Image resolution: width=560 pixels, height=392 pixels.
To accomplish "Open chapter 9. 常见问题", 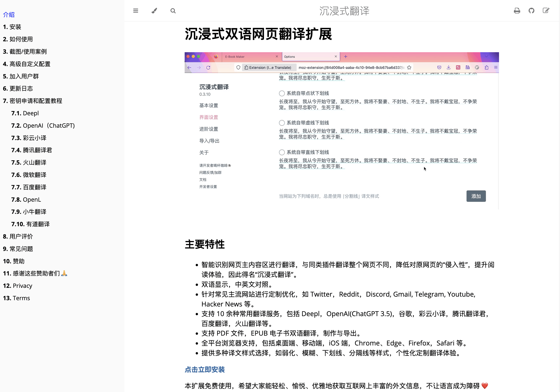I will pyautogui.click(x=18, y=249).
